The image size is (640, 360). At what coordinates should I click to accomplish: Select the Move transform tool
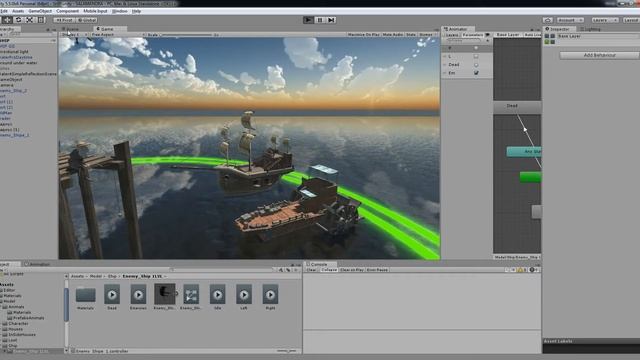pos(7,20)
